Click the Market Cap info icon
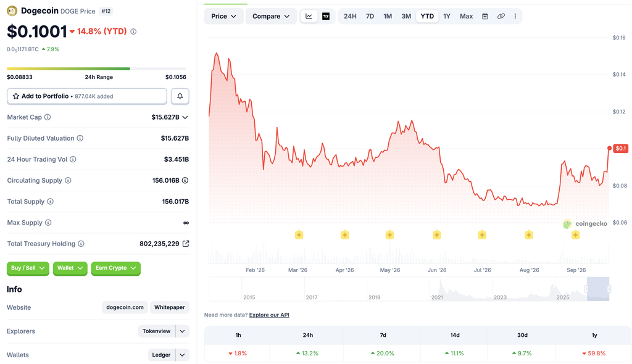 (48, 117)
